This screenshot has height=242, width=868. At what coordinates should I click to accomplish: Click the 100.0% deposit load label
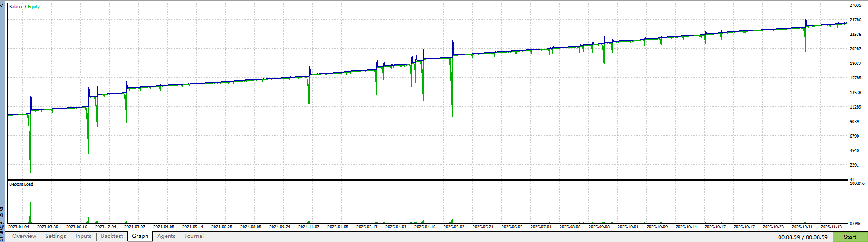[857, 183]
